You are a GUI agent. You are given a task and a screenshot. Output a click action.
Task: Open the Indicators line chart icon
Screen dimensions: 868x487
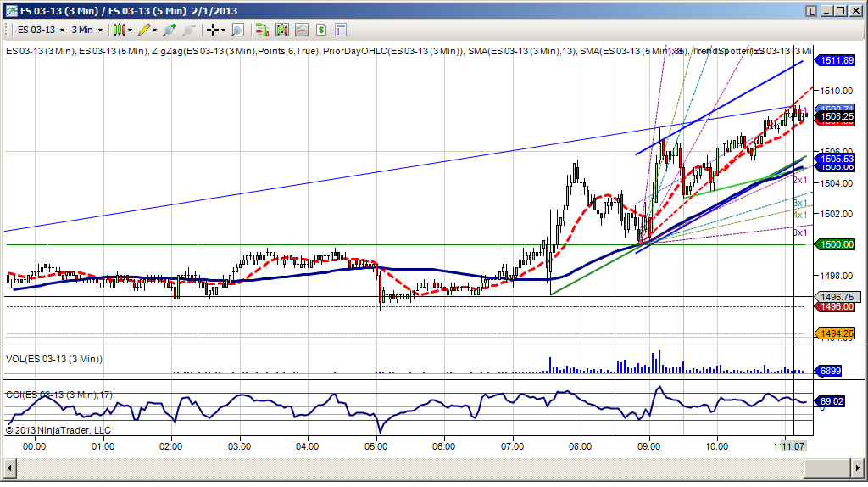302,30
